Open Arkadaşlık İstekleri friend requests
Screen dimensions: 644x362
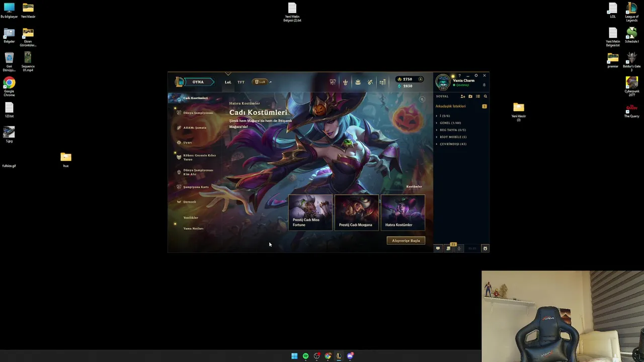450,106
